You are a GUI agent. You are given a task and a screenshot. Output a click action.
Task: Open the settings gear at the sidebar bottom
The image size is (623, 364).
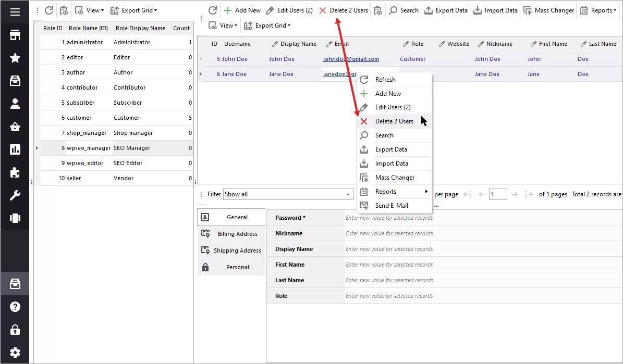(x=14, y=352)
